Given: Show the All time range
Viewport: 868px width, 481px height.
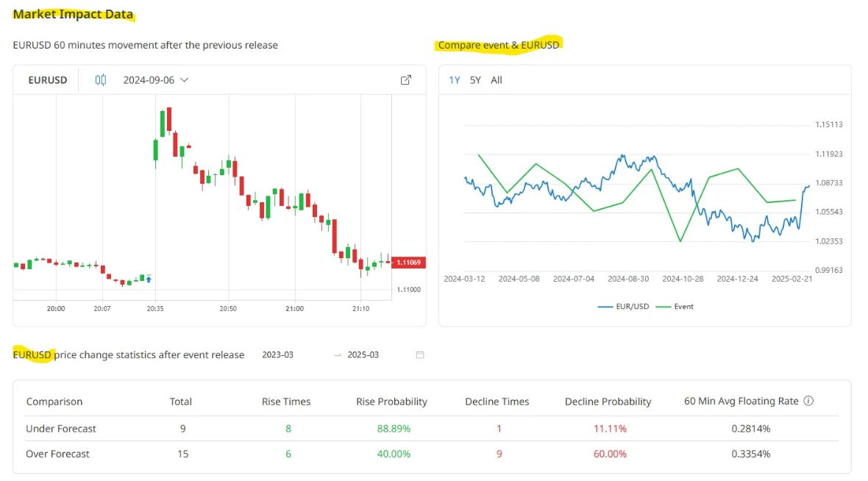Looking at the screenshot, I should pyautogui.click(x=497, y=80).
